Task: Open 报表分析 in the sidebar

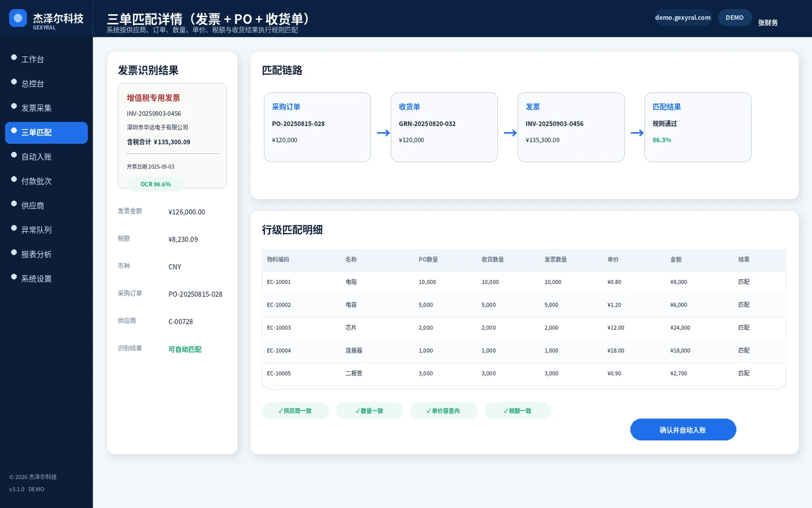Action: 46,255
